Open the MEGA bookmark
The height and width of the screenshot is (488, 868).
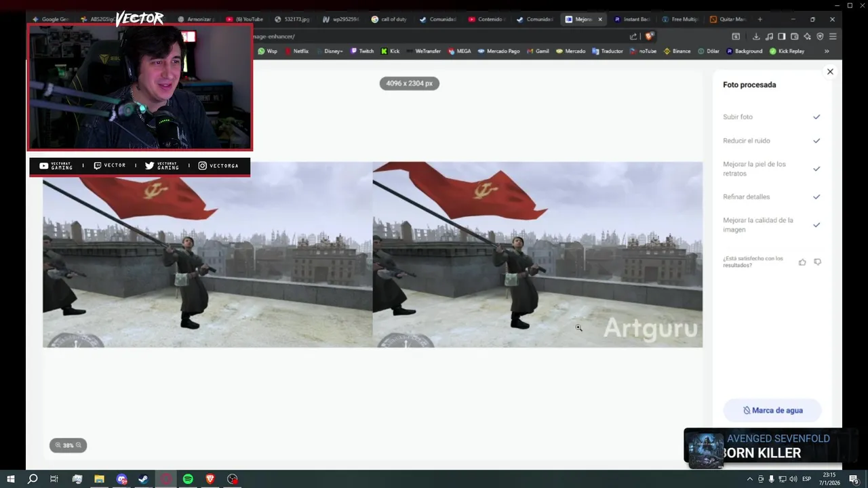pos(459,52)
